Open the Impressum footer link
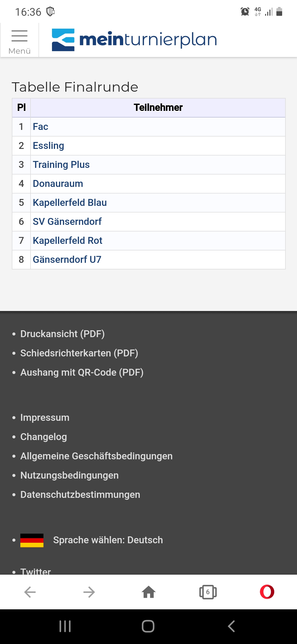The image size is (297, 644). point(45,417)
